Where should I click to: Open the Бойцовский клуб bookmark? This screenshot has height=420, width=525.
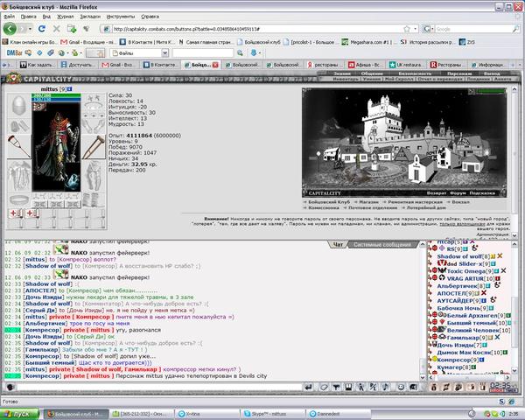point(258,42)
